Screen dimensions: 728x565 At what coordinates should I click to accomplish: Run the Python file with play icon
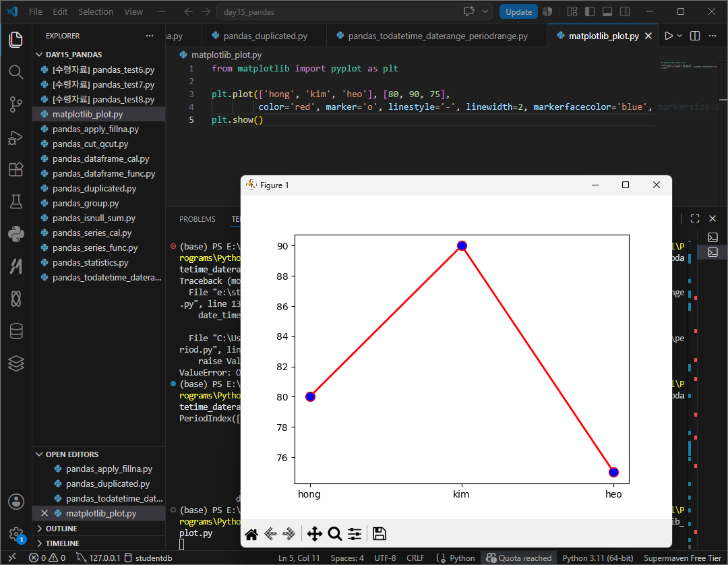[x=669, y=36]
